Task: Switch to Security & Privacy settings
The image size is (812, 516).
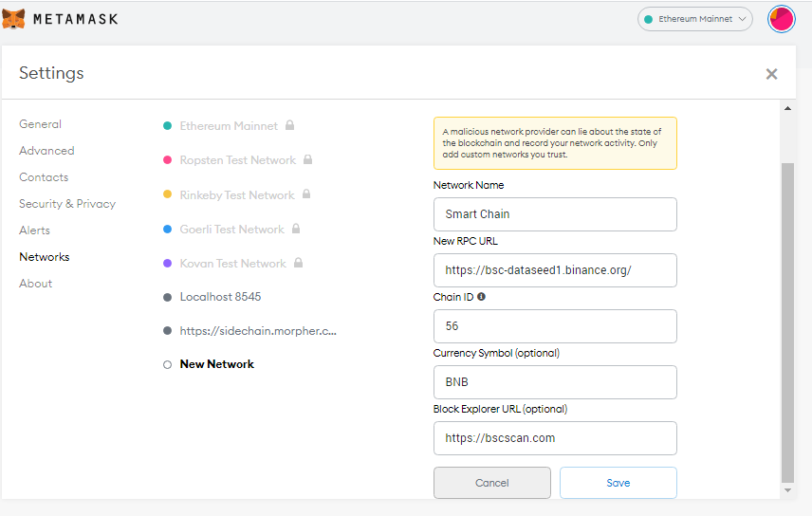Action: coord(67,204)
